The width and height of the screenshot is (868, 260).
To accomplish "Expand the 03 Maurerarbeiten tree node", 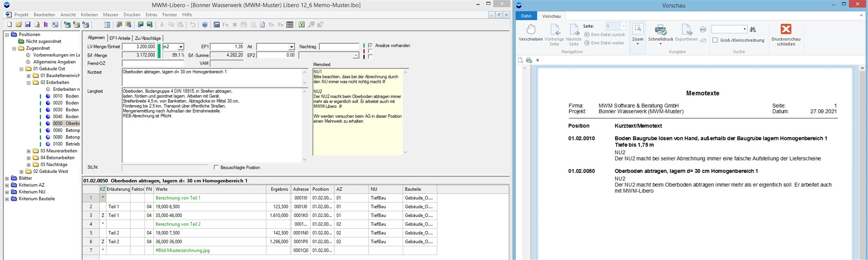I will click(x=29, y=151).
